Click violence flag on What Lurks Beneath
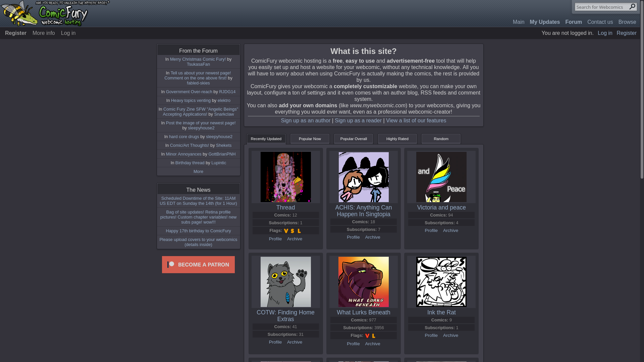644x362 pixels. tap(367, 336)
